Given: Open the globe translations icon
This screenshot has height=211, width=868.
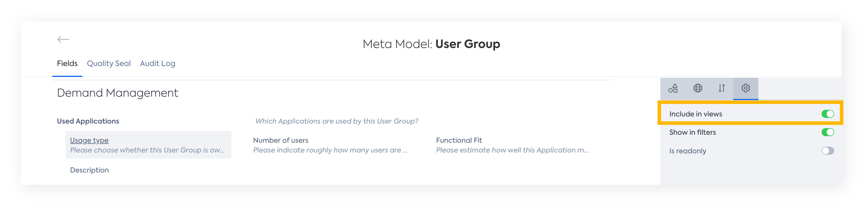Looking at the screenshot, I should click(x=697, y=88).
